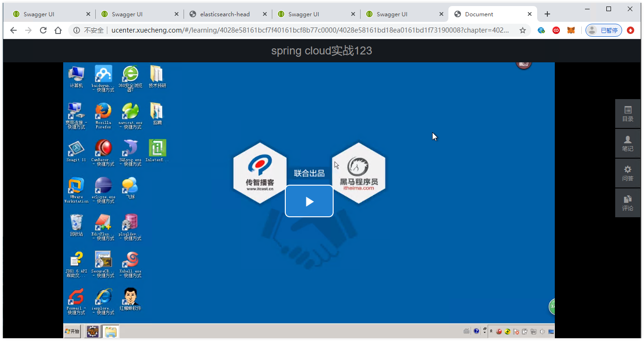This screenshot has width=644, height=341.
Task: Close the elasticsearch-head tab
Action: pyautogui.click(x=265, y=14)
